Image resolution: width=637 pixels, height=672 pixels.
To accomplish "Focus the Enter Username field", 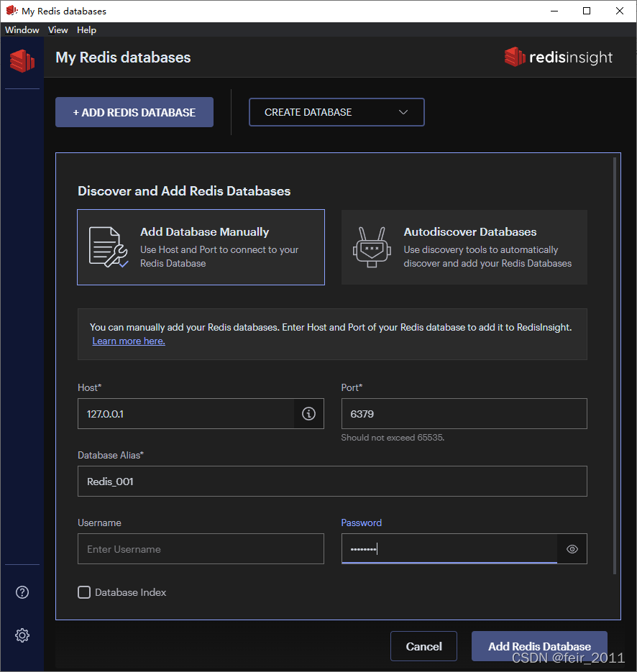I will tap(201, 549).
